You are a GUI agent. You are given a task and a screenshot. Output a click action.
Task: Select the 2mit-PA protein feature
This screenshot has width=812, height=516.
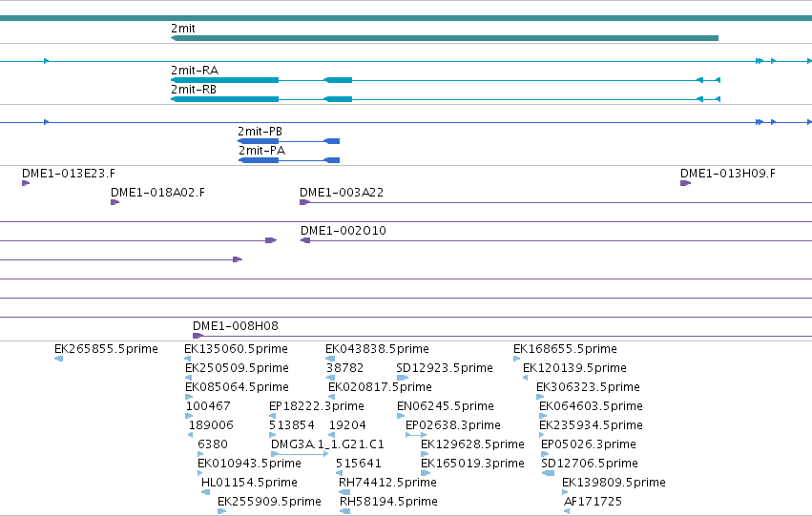click(289, 160)
